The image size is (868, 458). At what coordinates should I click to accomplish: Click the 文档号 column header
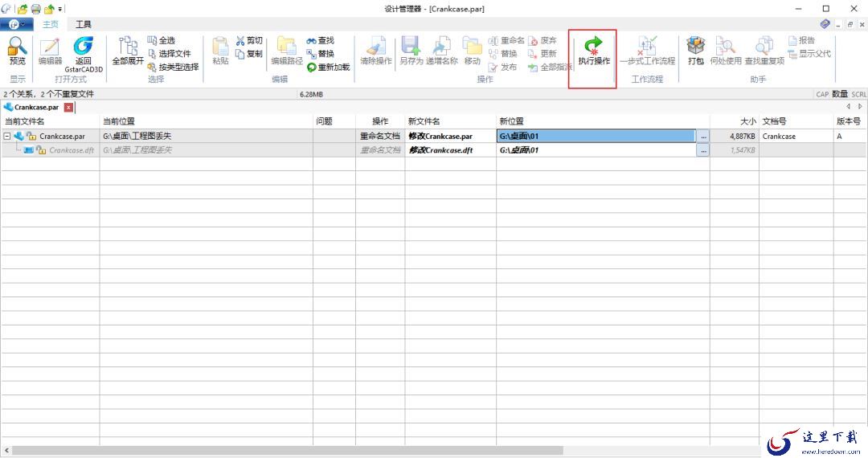(796, 121)
